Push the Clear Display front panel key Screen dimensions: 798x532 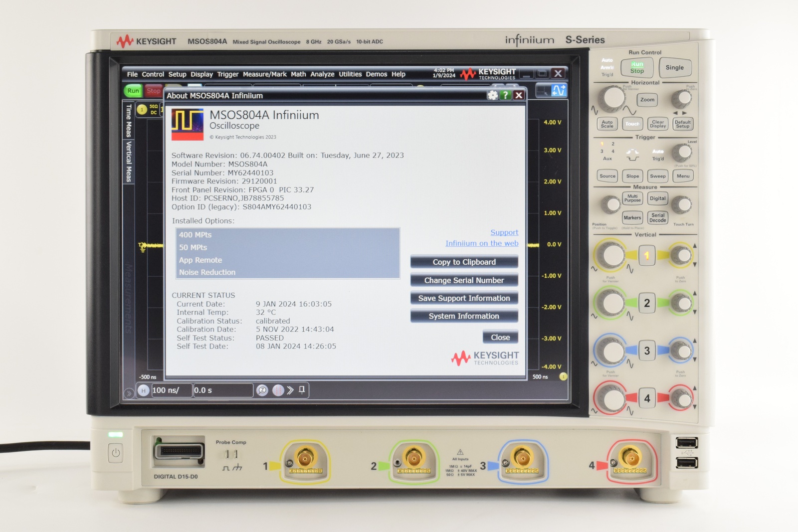tap(658, 124)
